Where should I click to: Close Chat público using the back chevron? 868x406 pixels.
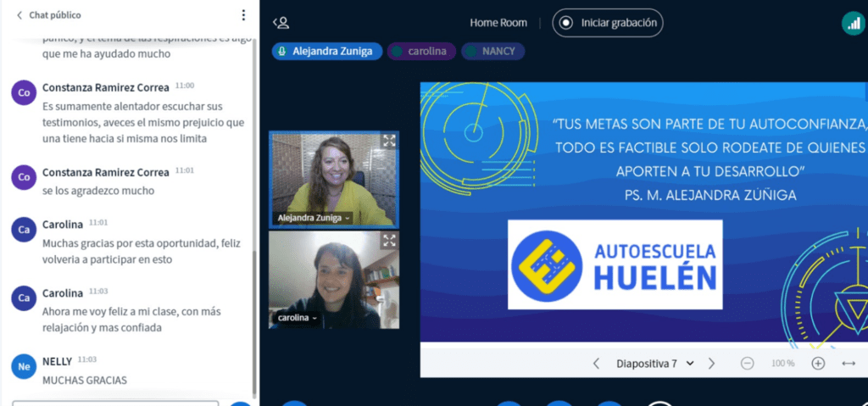click(18, 15)
